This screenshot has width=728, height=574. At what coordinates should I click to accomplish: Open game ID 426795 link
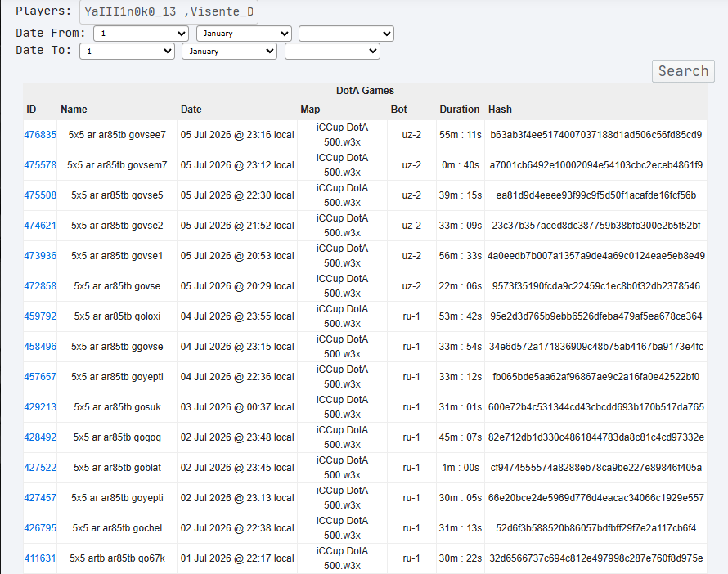40,528
